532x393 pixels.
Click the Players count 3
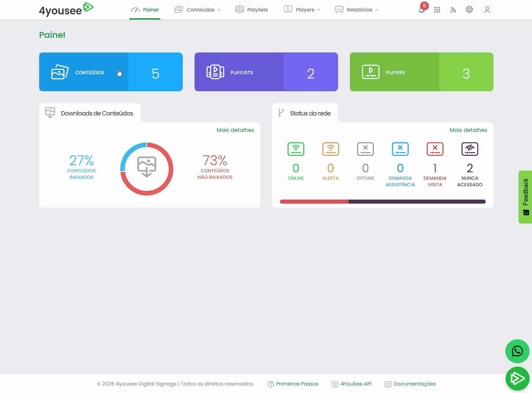(466, 74)
